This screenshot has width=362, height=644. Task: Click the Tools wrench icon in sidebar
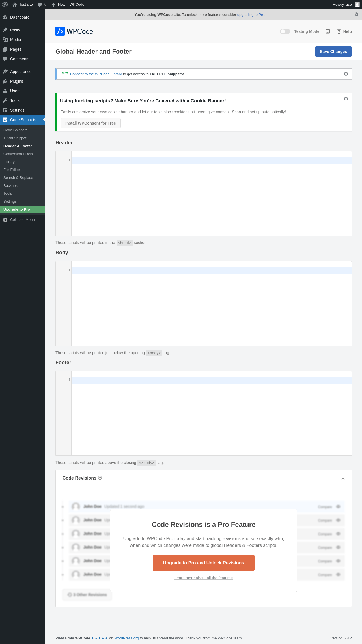[5, 100]
